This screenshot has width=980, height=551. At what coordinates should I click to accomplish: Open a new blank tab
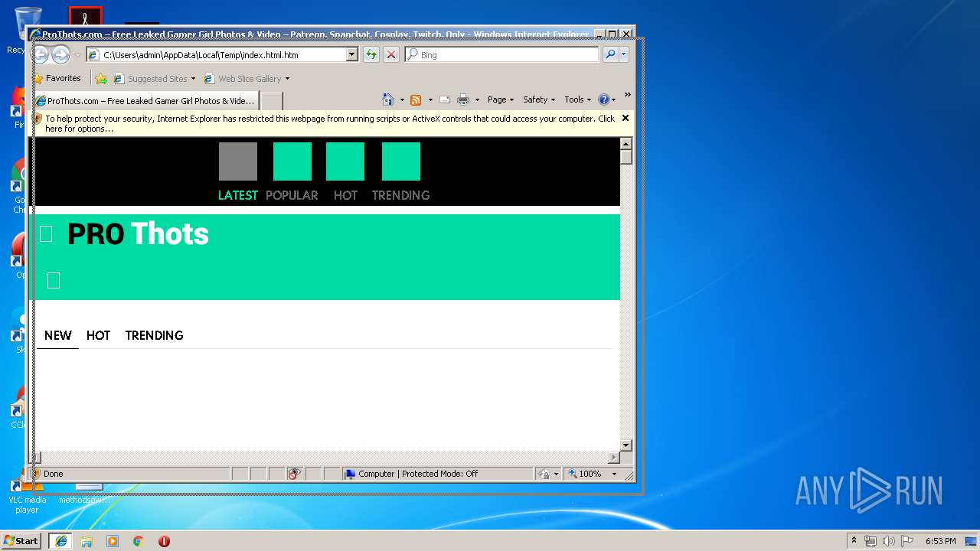tap(272, 100)
